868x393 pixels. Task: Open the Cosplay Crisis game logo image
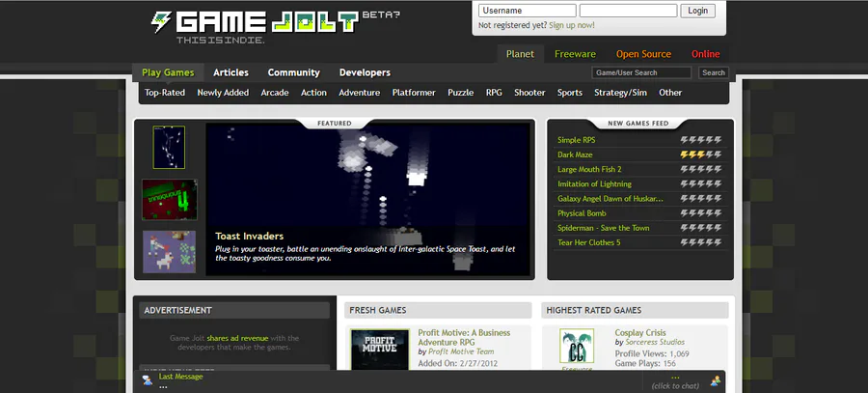point(577,347)
